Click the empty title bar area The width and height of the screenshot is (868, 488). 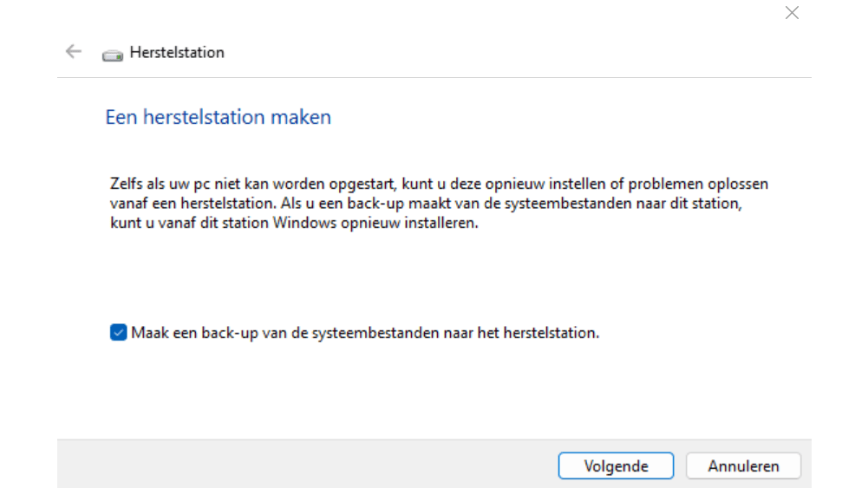click(434, 17)
